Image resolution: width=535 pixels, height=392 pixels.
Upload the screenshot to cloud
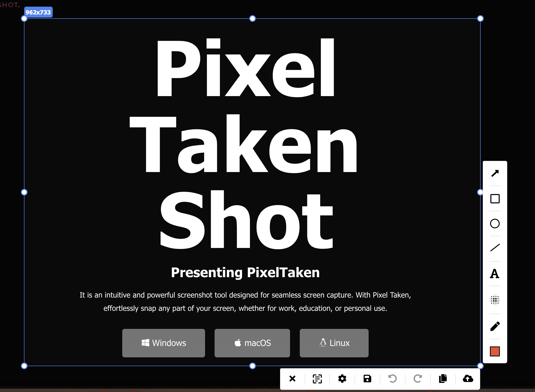click(468, 378)
